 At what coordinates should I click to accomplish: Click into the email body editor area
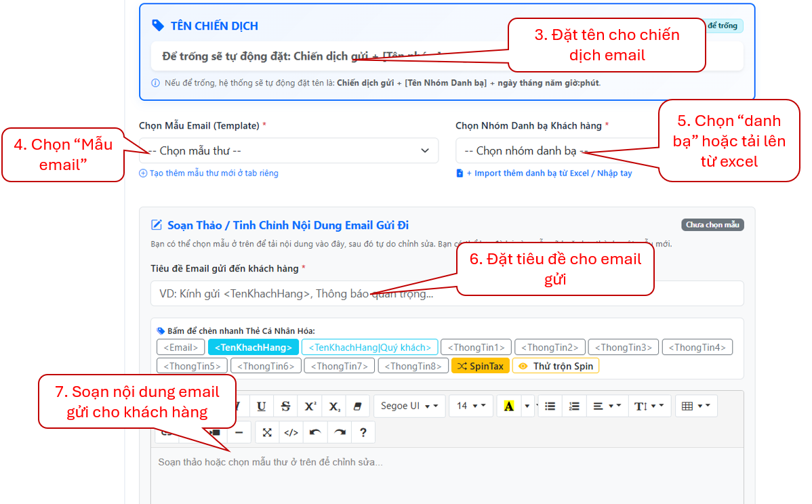pos(447,475)
